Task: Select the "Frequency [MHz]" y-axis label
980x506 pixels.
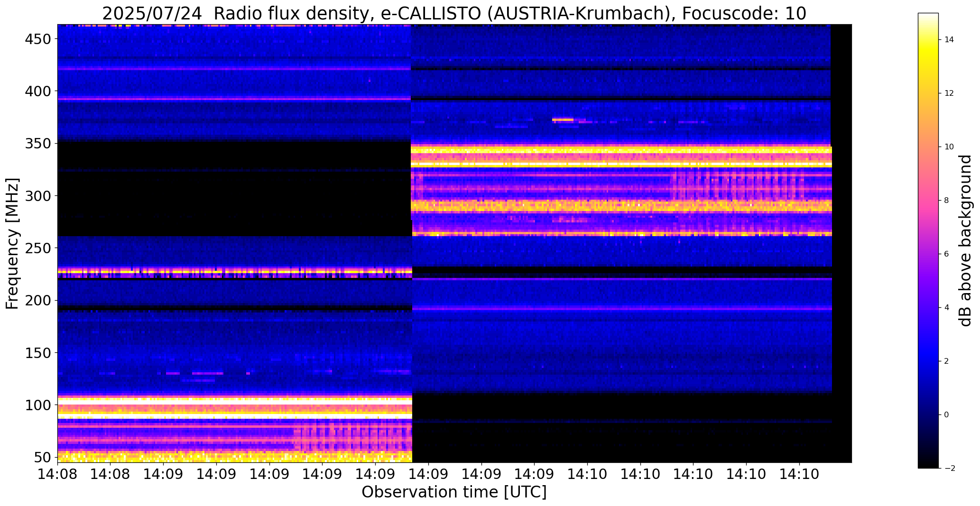Action: (x=12, y=243)
